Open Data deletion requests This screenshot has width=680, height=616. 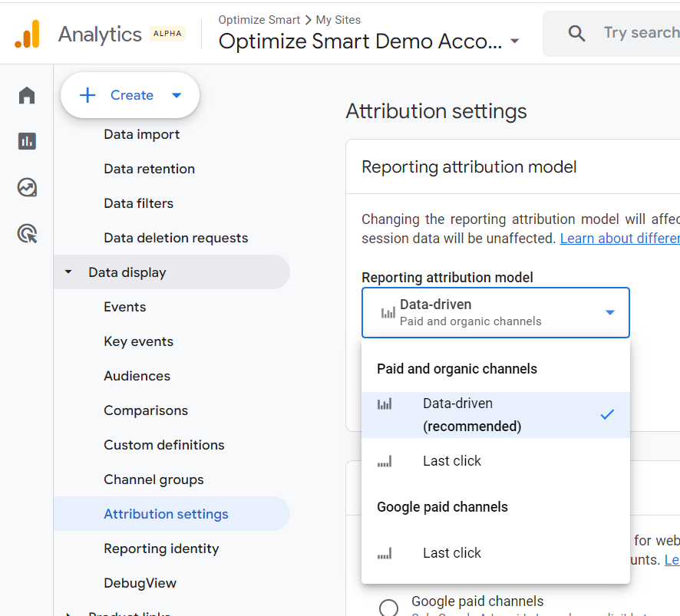pos(176,238)
